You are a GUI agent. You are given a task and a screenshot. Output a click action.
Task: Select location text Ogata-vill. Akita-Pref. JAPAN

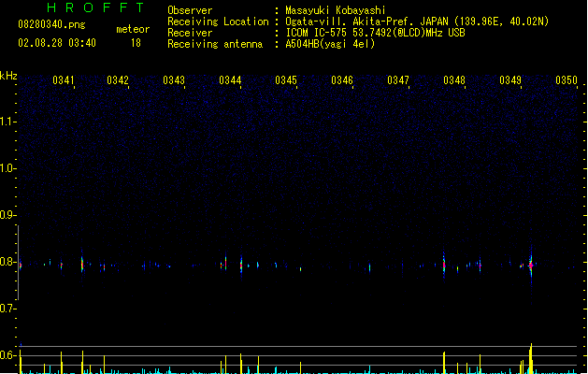pyautogui.click(x=367, y=22)
